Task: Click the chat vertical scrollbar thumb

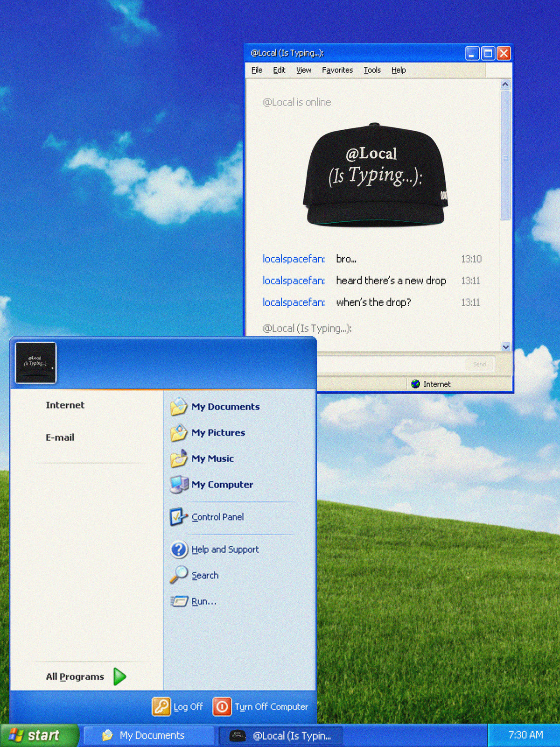Action: [505, 155]
